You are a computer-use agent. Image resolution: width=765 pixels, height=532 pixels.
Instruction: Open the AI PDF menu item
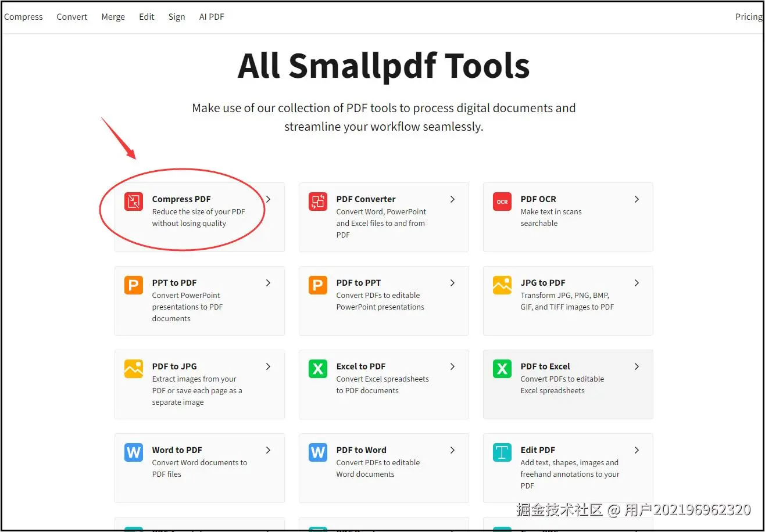pos(212,17)
